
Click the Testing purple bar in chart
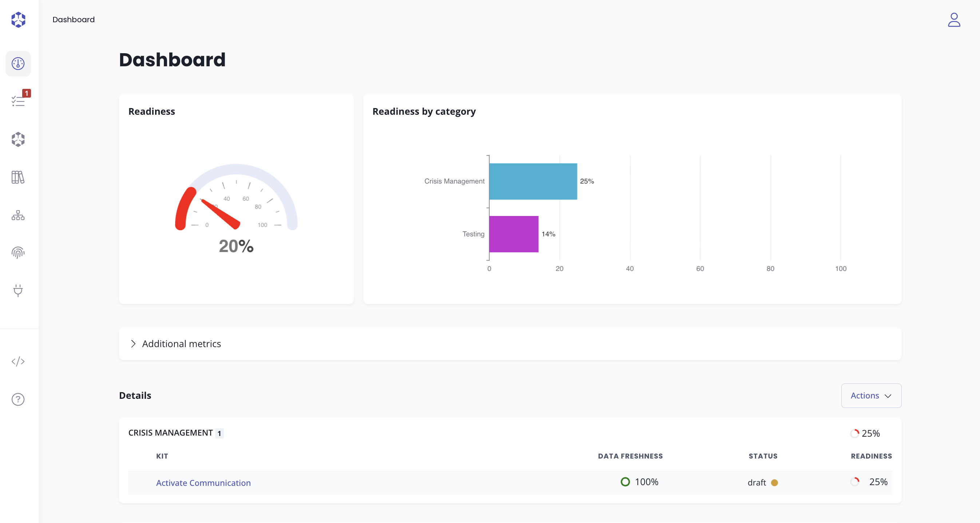click(x=513, y=234)
